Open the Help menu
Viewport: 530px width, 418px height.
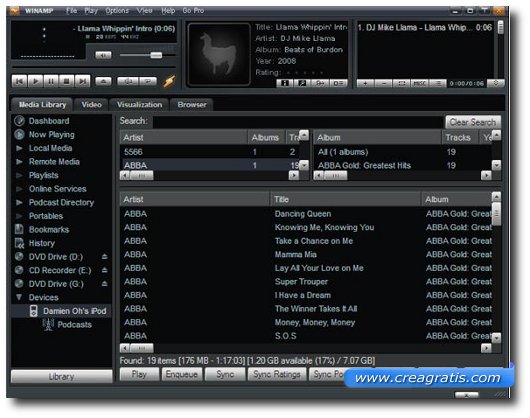tap(168, 10)
